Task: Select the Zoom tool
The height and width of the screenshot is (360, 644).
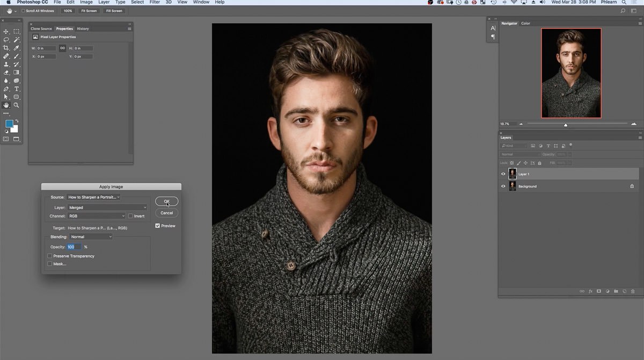Action: [17, 105]
